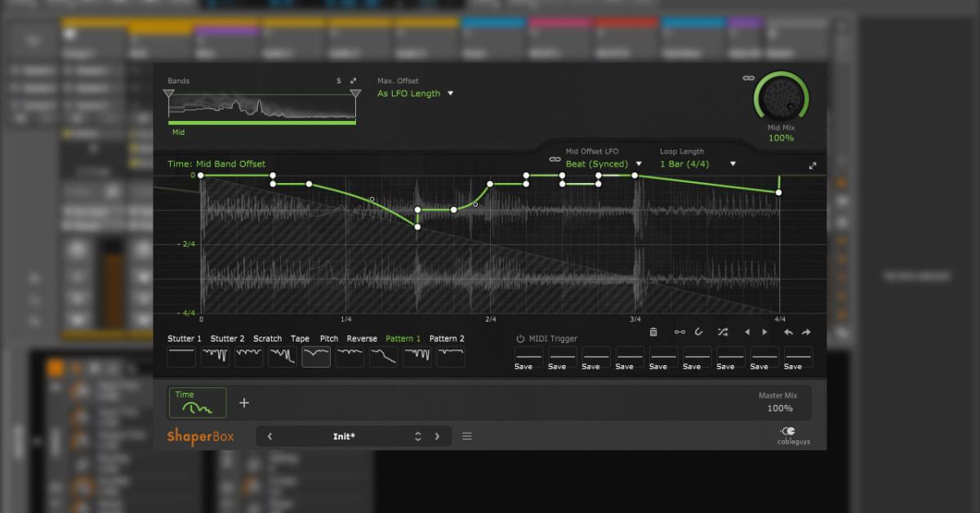Click the "Time: Mid Band Offset" label

[216, 164]
